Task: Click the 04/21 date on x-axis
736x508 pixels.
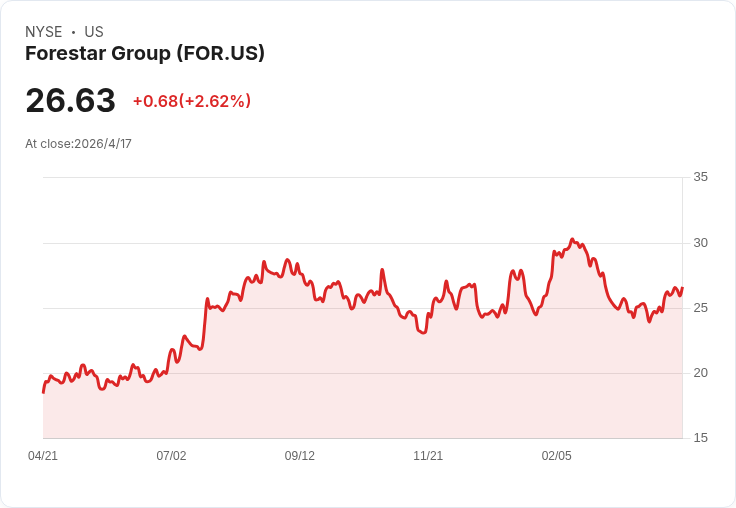Action: (x=43, y=456)
